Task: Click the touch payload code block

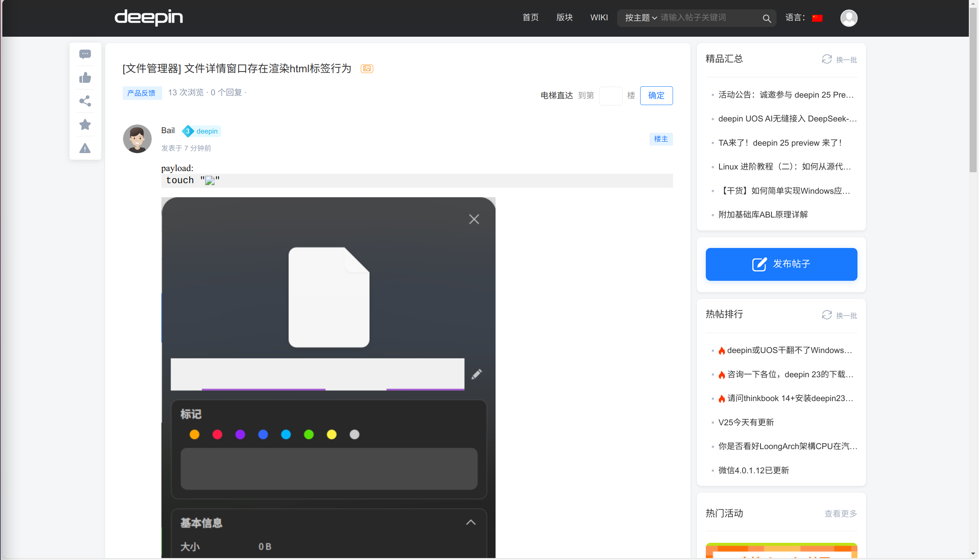Action: coord(417,180)
